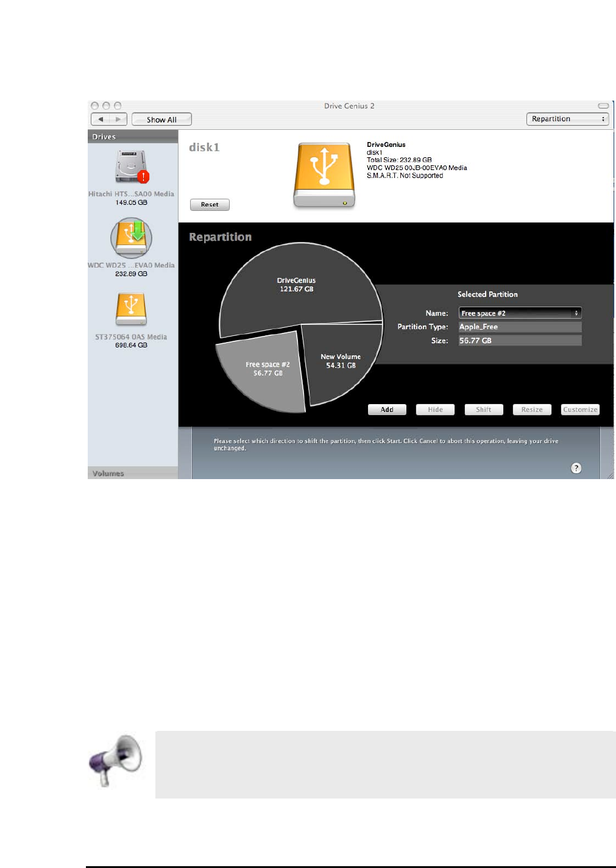Click the window resize grip corner

(609, 474)
